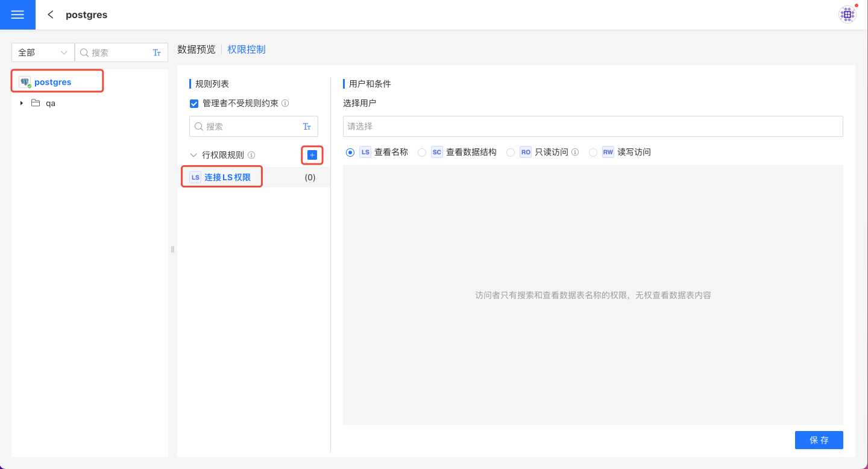
Task: Add a new row permission rule
Action: click(312, 156)
